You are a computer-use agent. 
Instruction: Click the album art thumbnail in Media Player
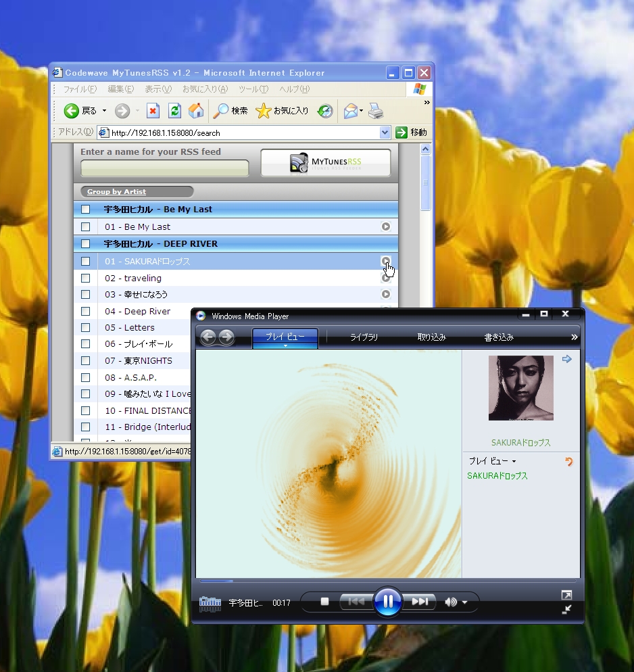(x=521, y=388)
